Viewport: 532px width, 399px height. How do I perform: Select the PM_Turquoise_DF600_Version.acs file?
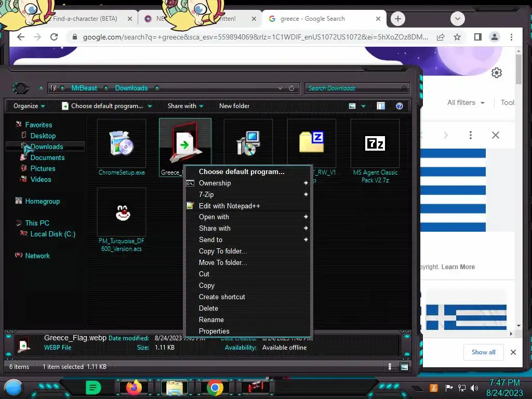[122, 220]
